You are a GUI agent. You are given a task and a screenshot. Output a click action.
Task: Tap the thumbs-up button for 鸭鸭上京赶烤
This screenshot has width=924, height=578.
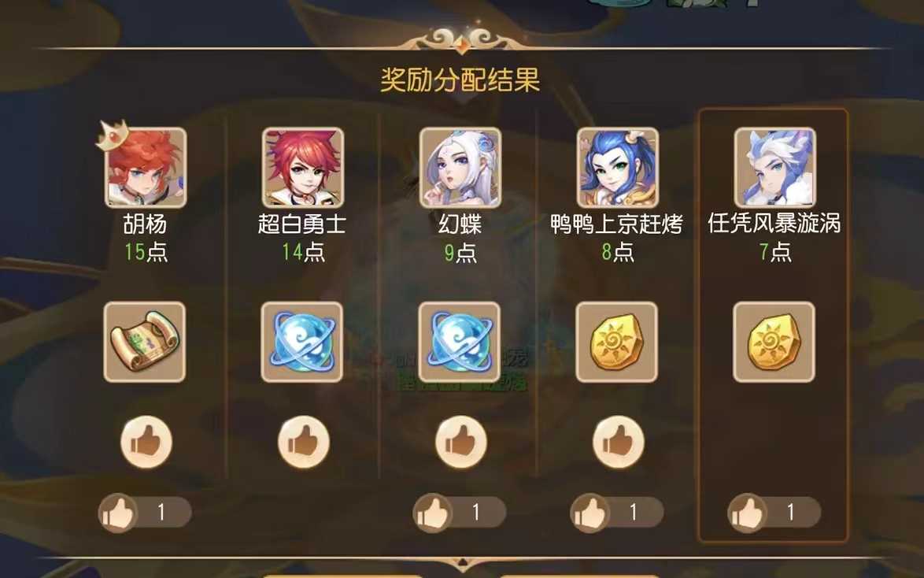click(x=618, y=442)
